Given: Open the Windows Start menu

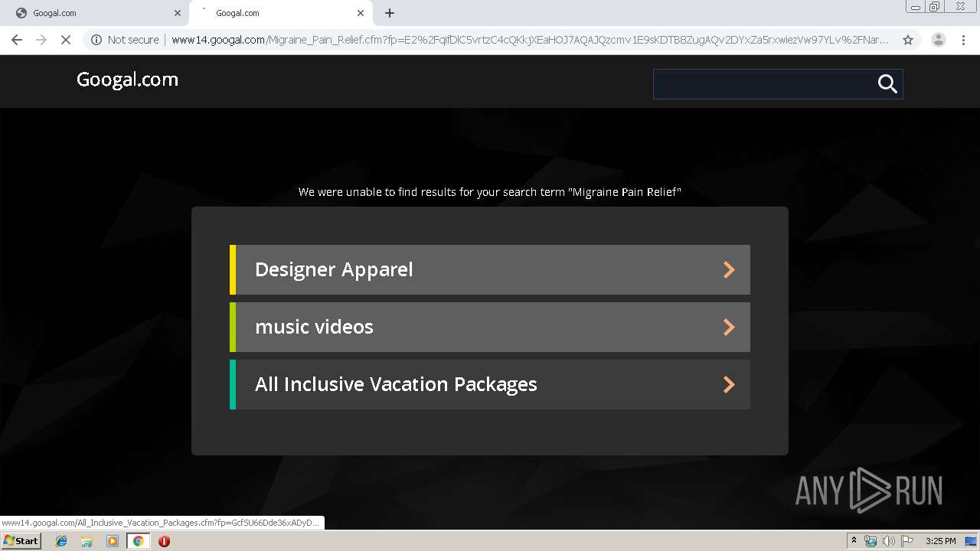Looking at the screenshot, I should tap(21, 541).
